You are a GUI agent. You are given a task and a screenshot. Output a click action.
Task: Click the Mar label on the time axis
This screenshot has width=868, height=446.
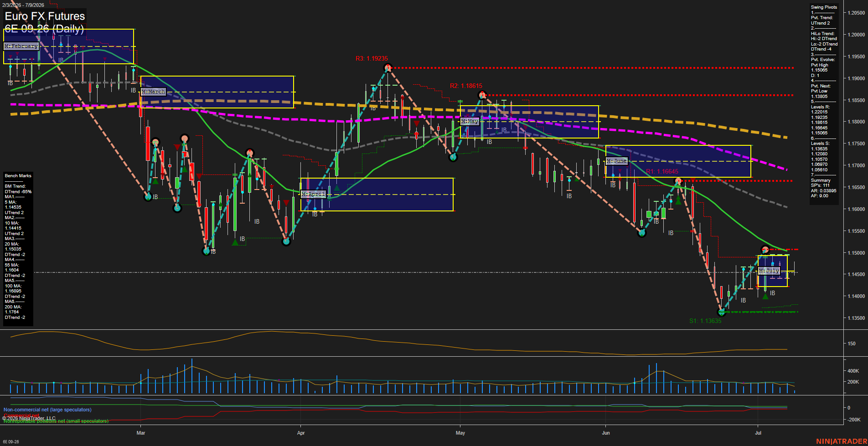(141, 433)
